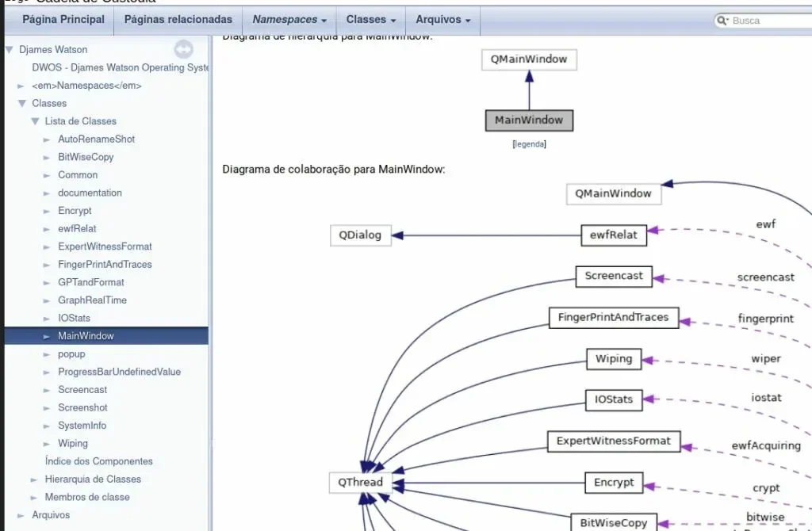Click the sidebar vertical splitter bar
Image resolution: width=812 pixels, height=531 pixels.
coord(210,283)
